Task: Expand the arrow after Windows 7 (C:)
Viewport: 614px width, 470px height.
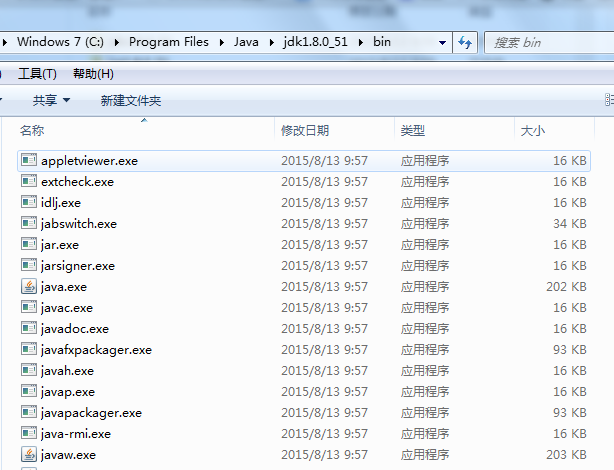Action: coord(117,42)
